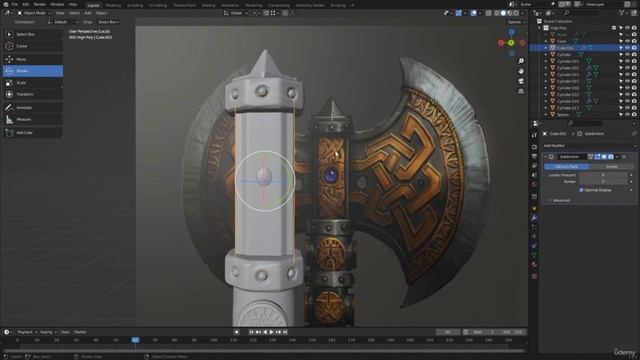640x360 pixels.
Task: Select the Add Cube tool
Action: click(33, 133)
